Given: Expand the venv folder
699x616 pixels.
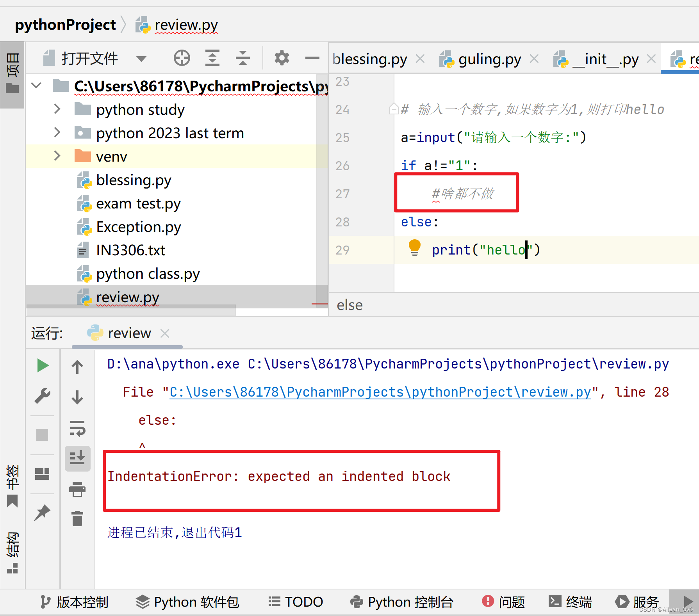Looking at the screenshot, I should [x=57, y=156].
